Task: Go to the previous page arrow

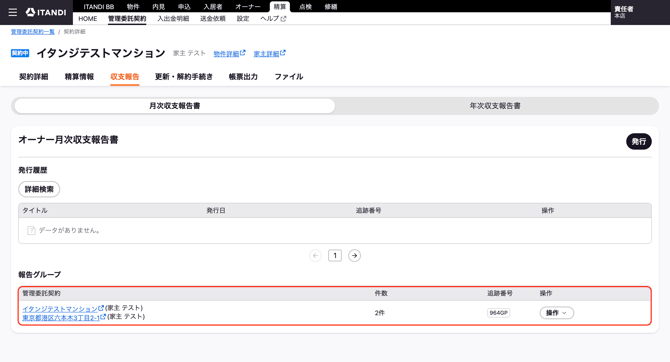Action: [315, 256]
